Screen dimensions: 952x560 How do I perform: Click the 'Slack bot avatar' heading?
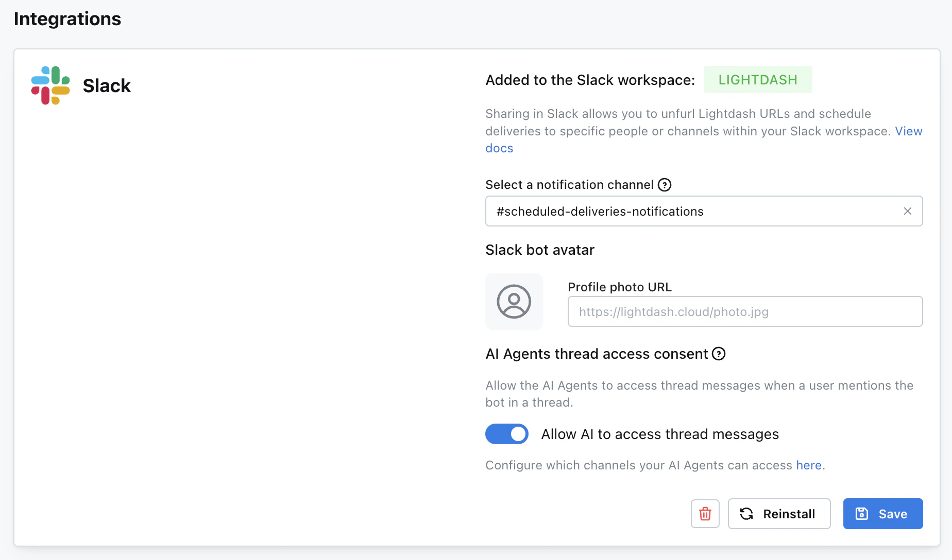pyautogui.click(x=539, y=250)
